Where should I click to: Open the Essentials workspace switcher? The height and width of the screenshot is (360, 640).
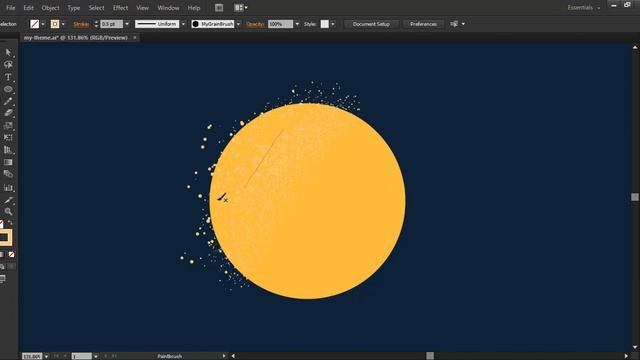point(584,8)
